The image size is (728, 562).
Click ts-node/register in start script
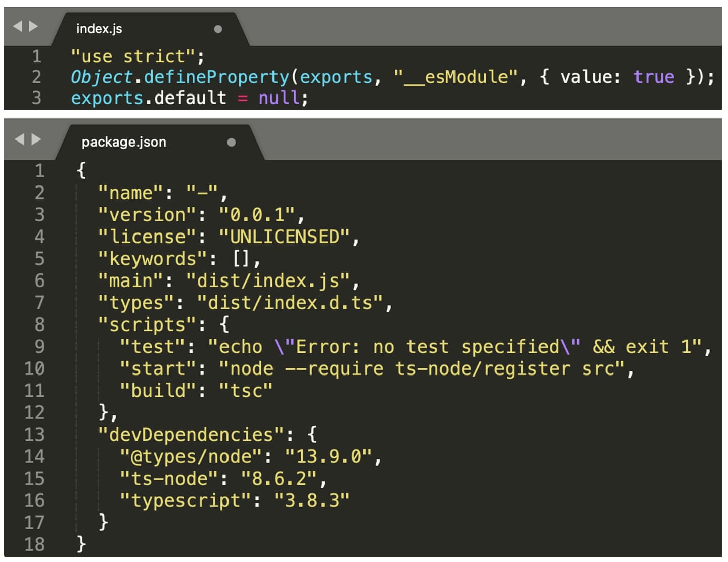482,369
